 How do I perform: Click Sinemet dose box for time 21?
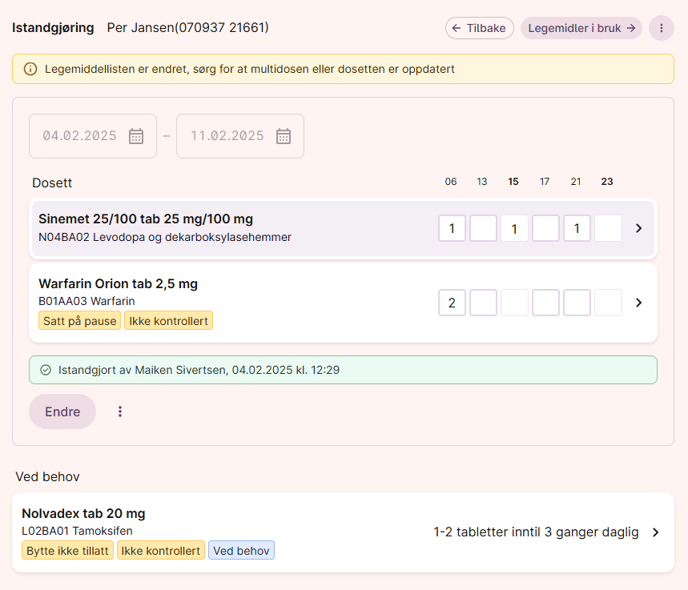click(577, 228)
